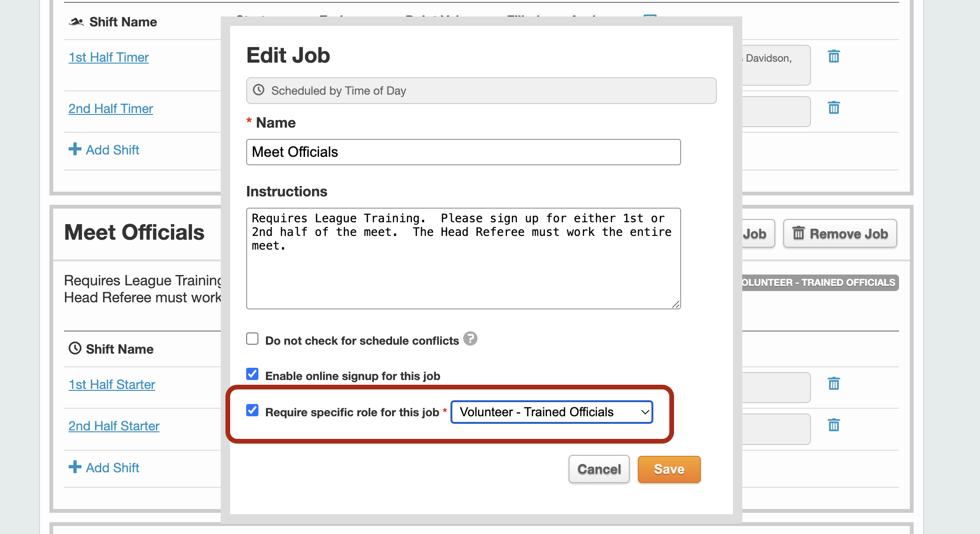Click the Meet Officials section heading
Screen dimensions: 980x534
click(134, 233)
